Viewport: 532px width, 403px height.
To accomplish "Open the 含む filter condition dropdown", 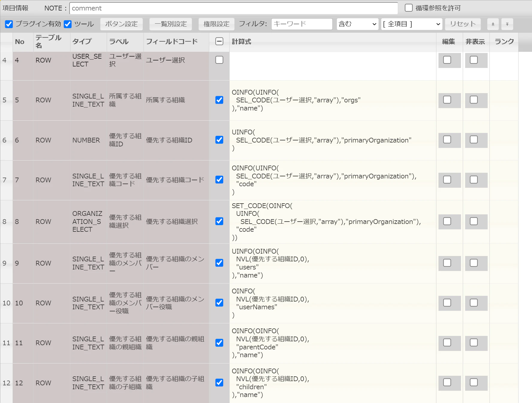I will (358, 24).
